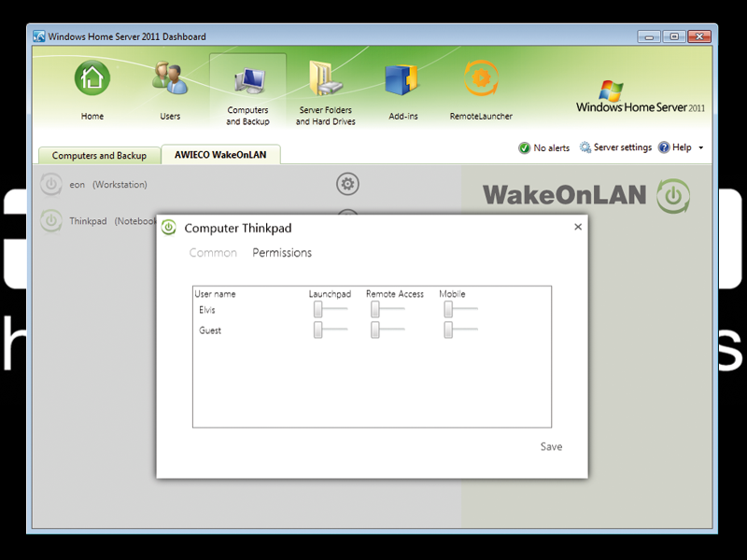Select the Computers and Backup tab
Screen dimensions: 747x560
[x=99, y=156]
